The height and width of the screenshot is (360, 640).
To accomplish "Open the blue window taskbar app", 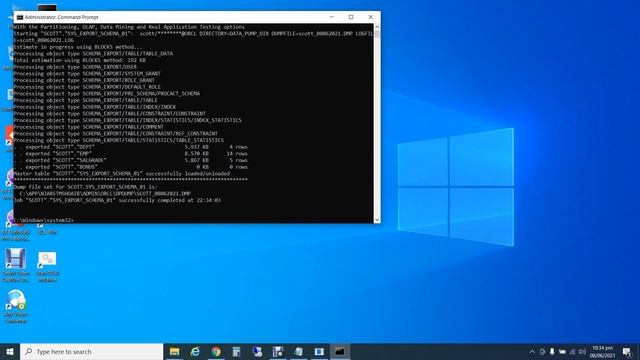I will 319,351.
